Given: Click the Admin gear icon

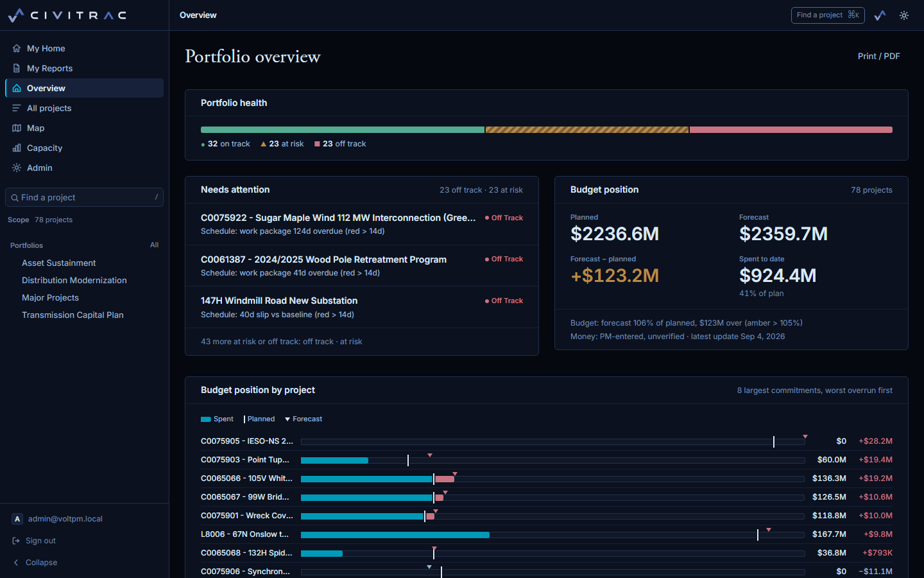Looking at the screenshot, I should (x=17, y=168).
